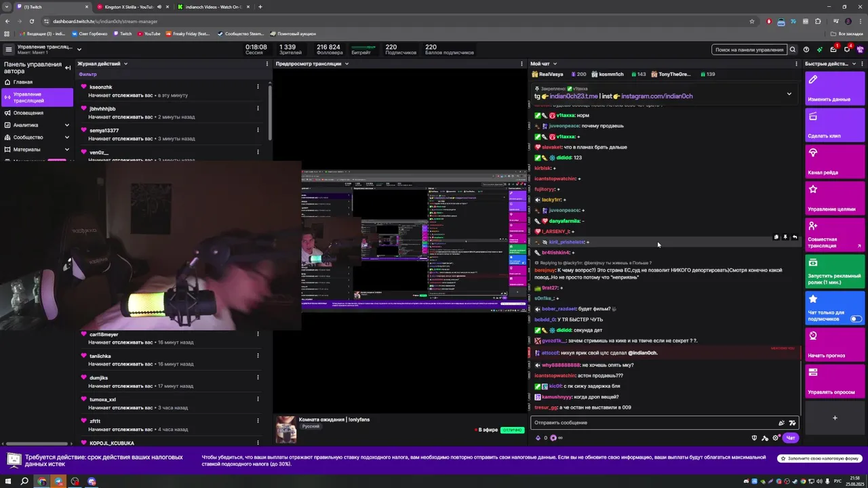The width and height of the screenshot is (868, 488).
Task: Open the Windows Start menu
Action: (7, 481)
